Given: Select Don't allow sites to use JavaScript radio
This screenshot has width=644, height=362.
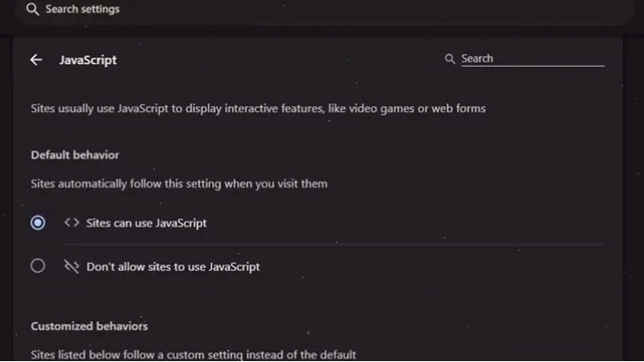Looking at the screenshot, I should 38,266.
